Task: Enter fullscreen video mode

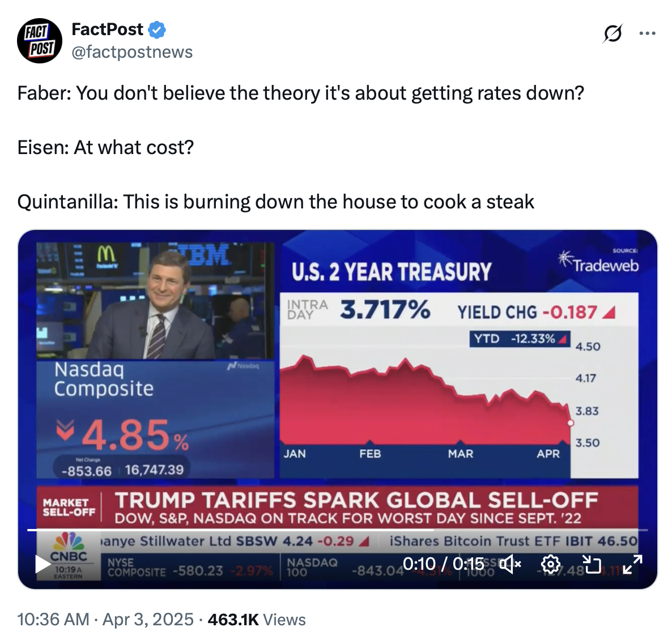Action: point(632,564)
